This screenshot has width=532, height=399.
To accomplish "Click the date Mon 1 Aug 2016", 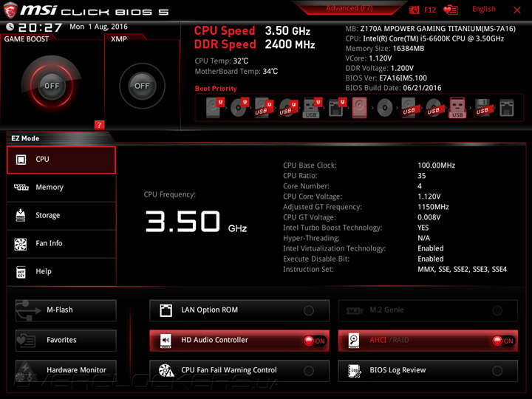I will coord(98,27).
